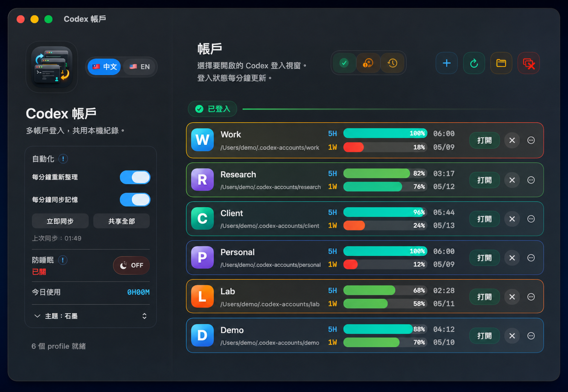This screenshot has width=568, height=392.
Task: Toggle 每分鐘重新整理 switch
Action: point(135,177)
